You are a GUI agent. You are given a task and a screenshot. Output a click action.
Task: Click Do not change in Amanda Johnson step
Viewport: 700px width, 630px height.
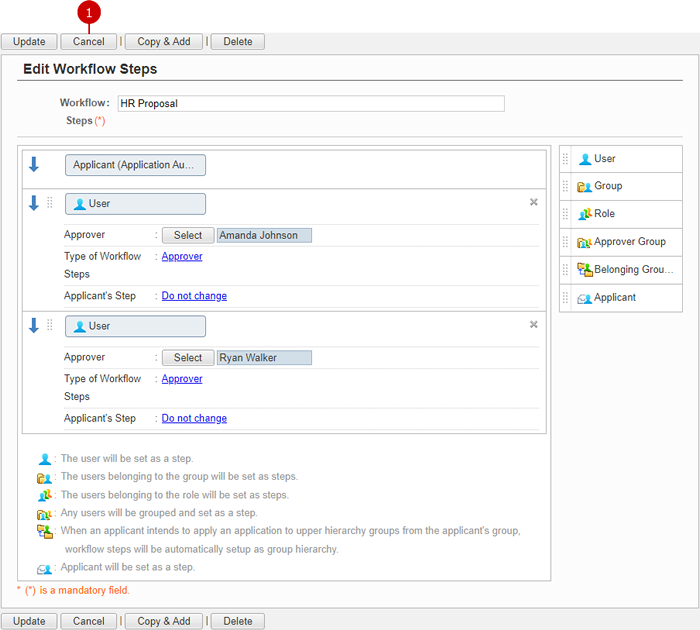tap(194, 296)
